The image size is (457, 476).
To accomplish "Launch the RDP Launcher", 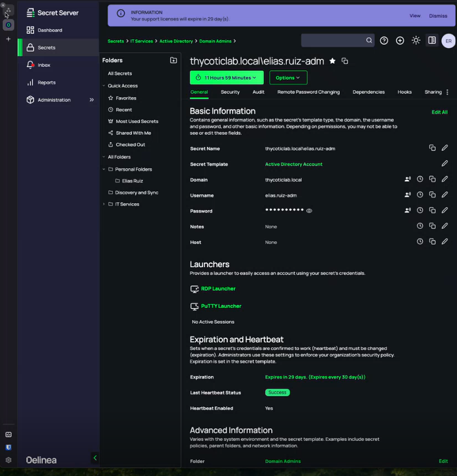I will coord(218,289).
